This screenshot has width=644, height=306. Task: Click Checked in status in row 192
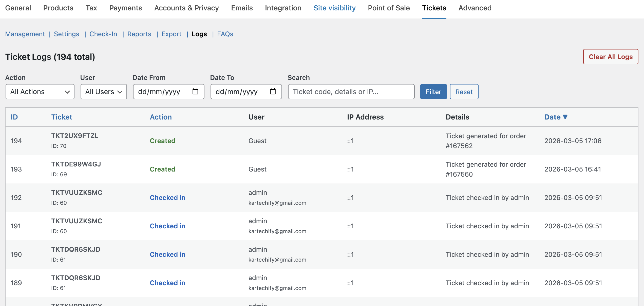(167, 198)
